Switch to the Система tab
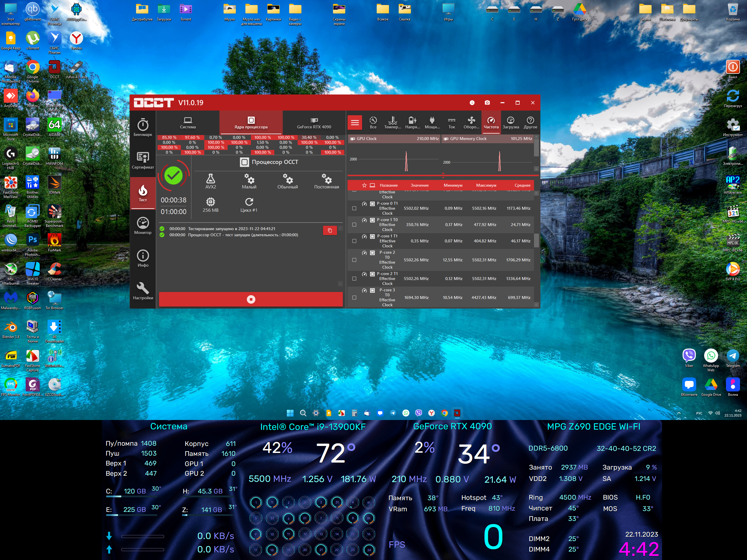The width and height of the screenshot is (747, 560). tap(188, 123)
